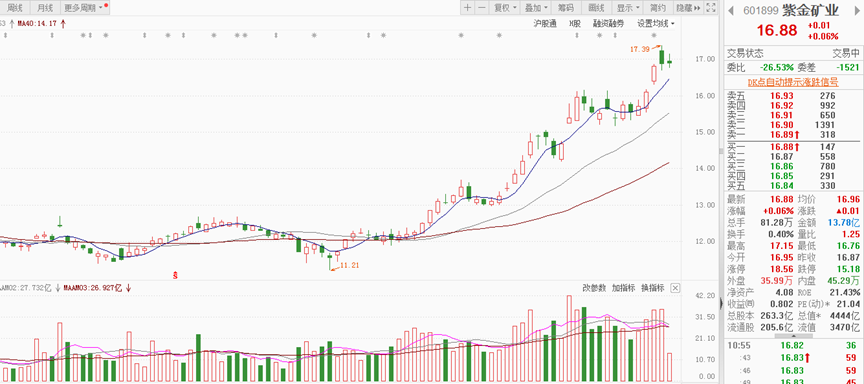Close the volume indicator panel
Screen dimensions: 864x384
[676, 288]
